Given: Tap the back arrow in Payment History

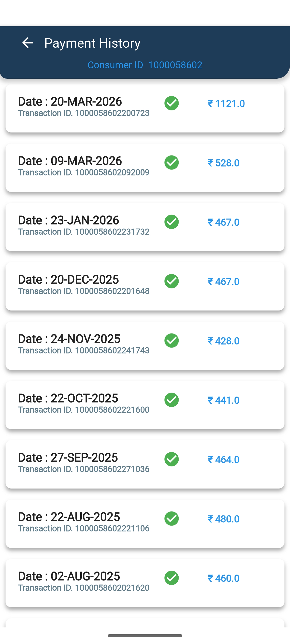Looking at the screenshot, I should (28, 43).
